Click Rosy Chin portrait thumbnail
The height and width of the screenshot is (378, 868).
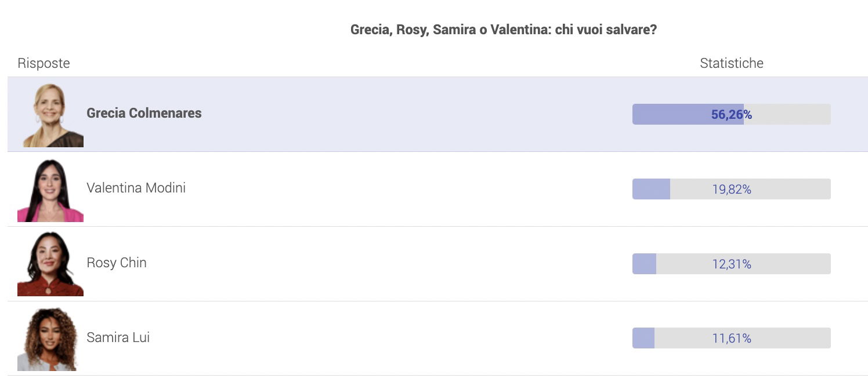coord(50,264)
